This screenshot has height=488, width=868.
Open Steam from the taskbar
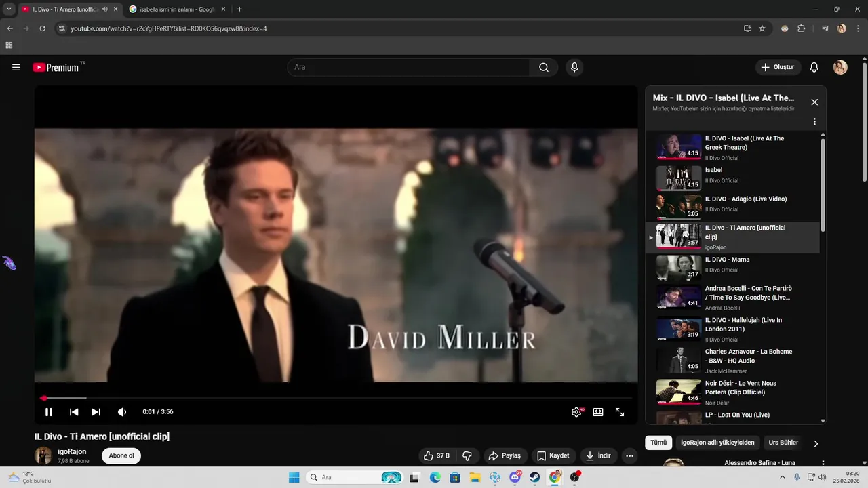point(535,477)
